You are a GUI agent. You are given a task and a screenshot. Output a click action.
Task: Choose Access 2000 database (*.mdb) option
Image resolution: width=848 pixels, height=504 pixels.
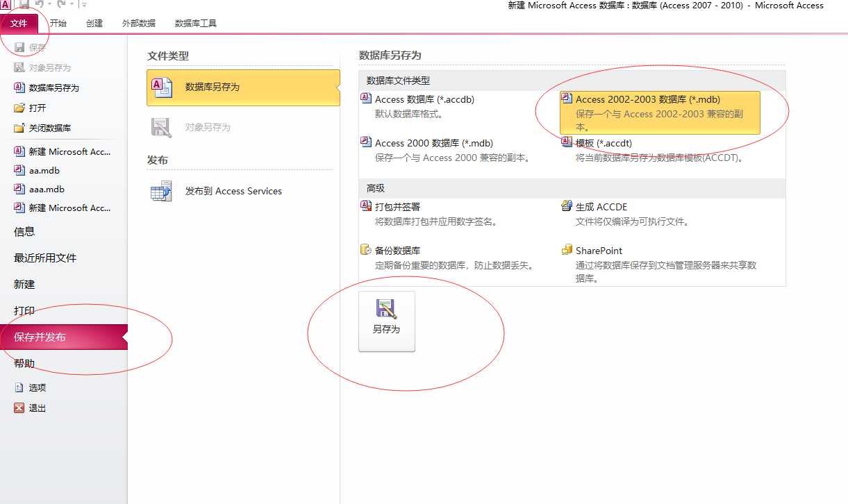point(433,143)
